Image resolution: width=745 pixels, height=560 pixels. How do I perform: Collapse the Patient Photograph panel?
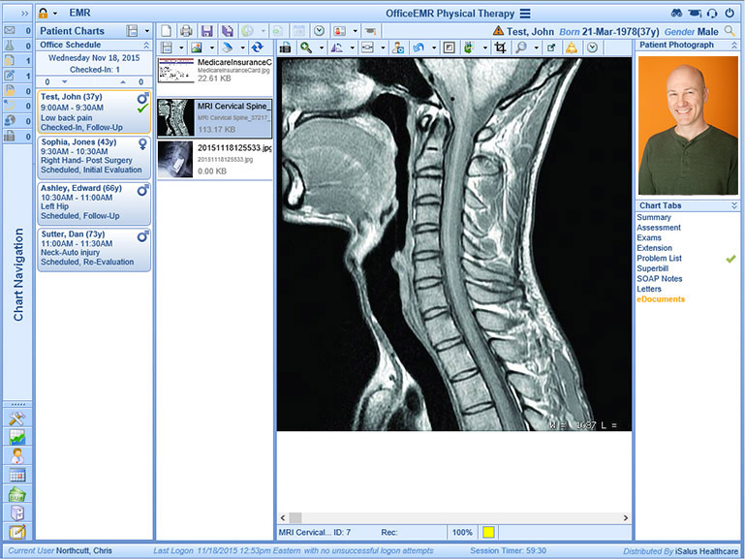[x=734, y=46]
